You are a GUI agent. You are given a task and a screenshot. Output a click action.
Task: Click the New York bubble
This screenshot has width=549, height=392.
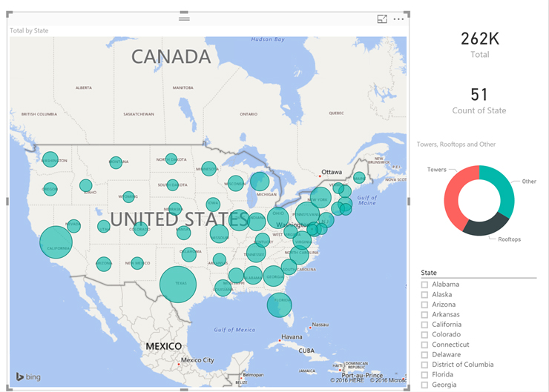[320, 198]
